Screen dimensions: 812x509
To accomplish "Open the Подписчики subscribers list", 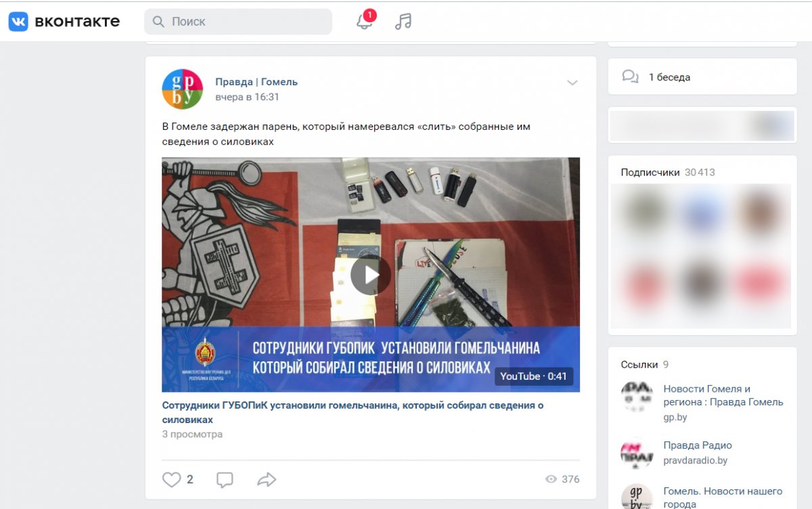I will pyautogui.click(x=650, y=172).
